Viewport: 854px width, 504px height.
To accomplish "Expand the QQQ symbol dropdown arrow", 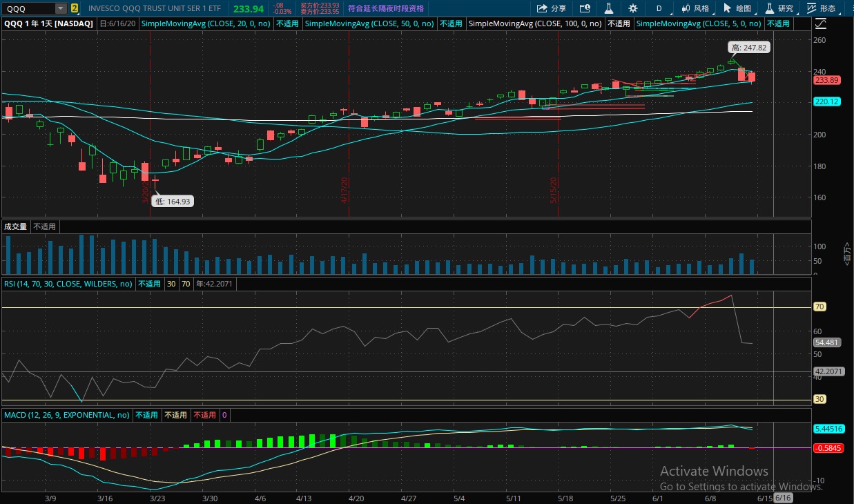I will 60,8.
